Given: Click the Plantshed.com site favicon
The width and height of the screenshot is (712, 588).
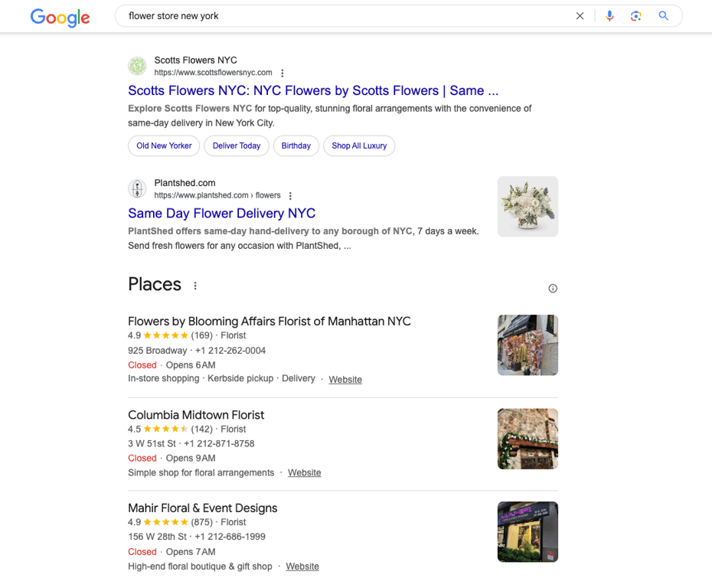Looking at the screenshot, I should tap(137, 188).
